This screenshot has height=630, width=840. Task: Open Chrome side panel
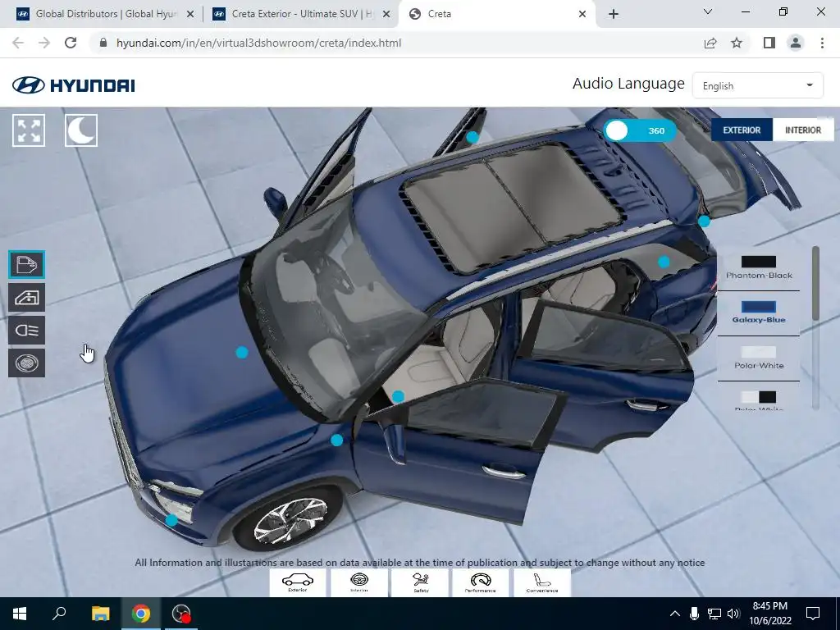click(769, 43)
